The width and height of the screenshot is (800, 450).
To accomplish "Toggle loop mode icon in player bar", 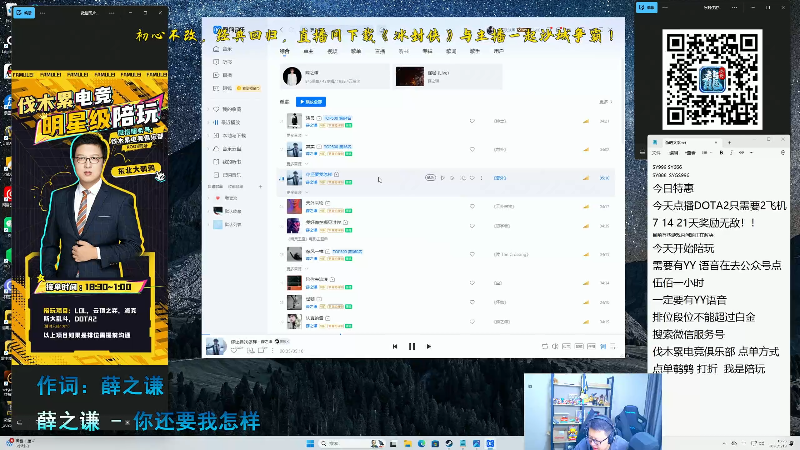I will [544, 346].
